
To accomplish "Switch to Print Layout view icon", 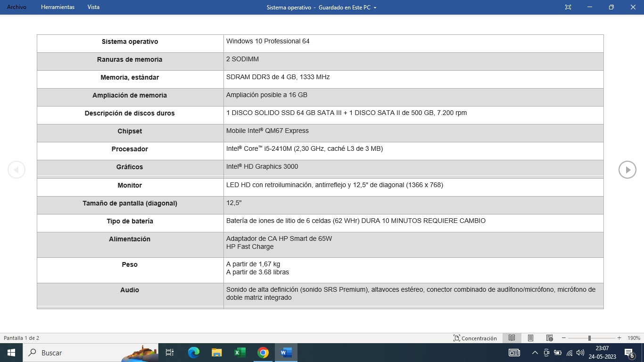I will tap(530, 338).
